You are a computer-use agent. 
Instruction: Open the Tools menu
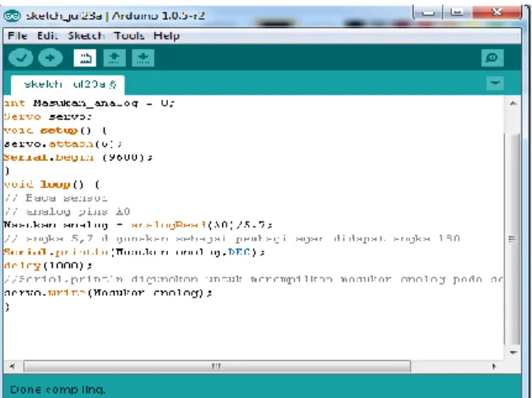pyautogui.click(x=129, y=35)
